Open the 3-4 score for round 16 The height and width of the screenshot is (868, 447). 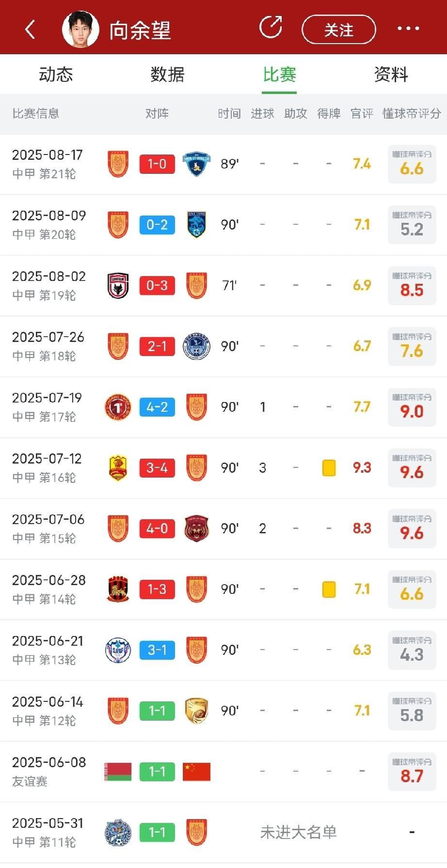pos(157,468)
